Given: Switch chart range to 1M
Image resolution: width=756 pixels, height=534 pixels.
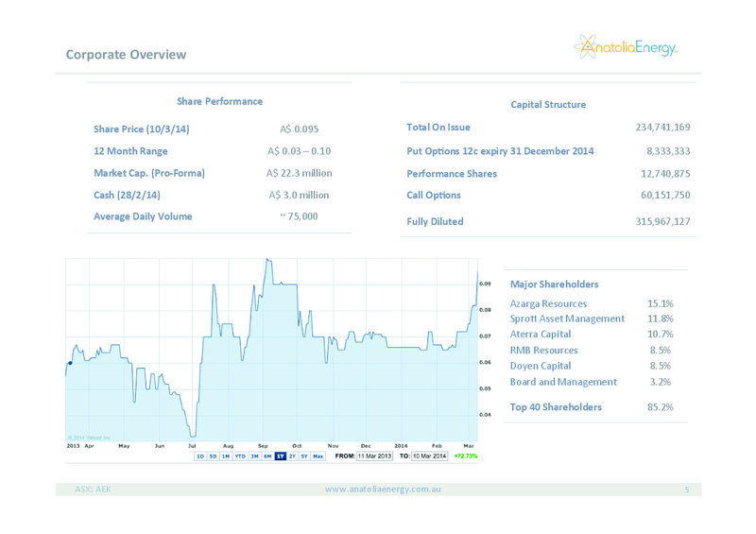Looking at the screenshot, I should coord(226,456).
